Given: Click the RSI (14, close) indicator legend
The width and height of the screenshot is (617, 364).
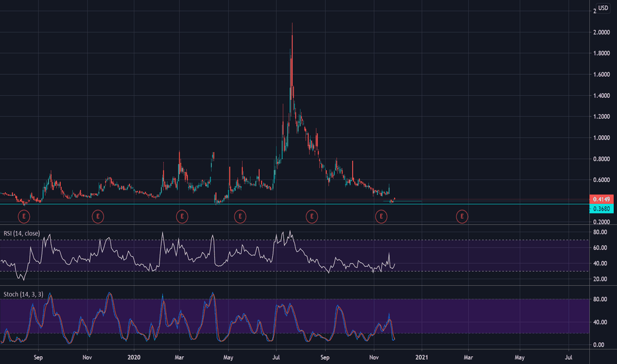Looking at the screenshot, I should [22, 234].
